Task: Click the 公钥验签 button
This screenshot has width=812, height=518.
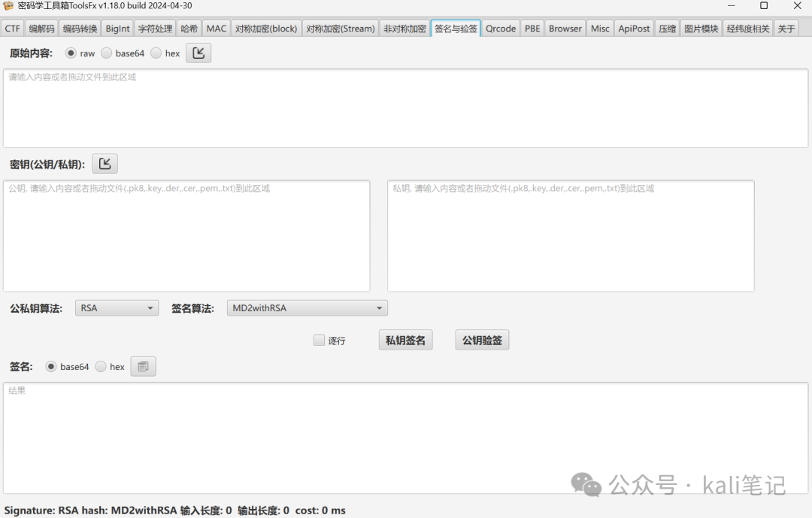Action: 481,339
